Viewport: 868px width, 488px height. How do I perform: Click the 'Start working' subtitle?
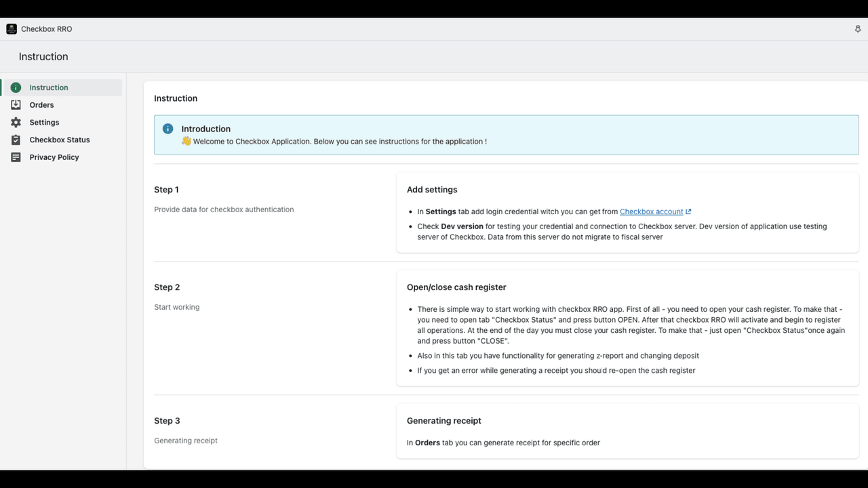point(177,307)
